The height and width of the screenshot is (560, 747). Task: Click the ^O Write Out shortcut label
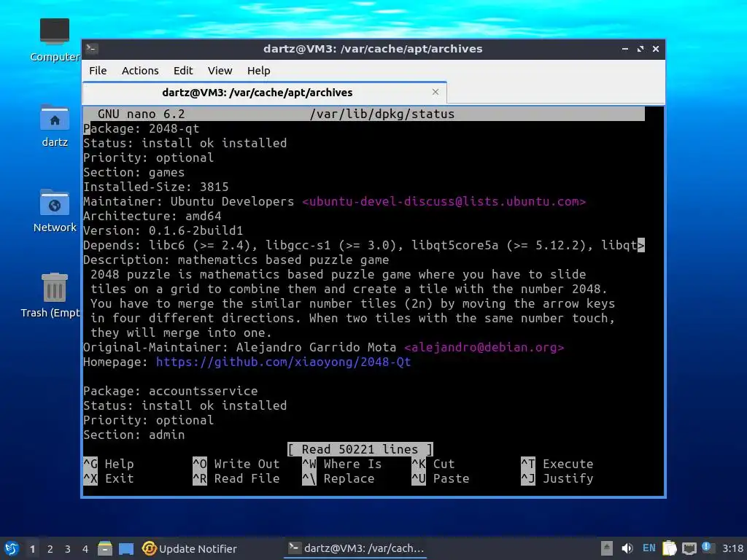[236, 464]
